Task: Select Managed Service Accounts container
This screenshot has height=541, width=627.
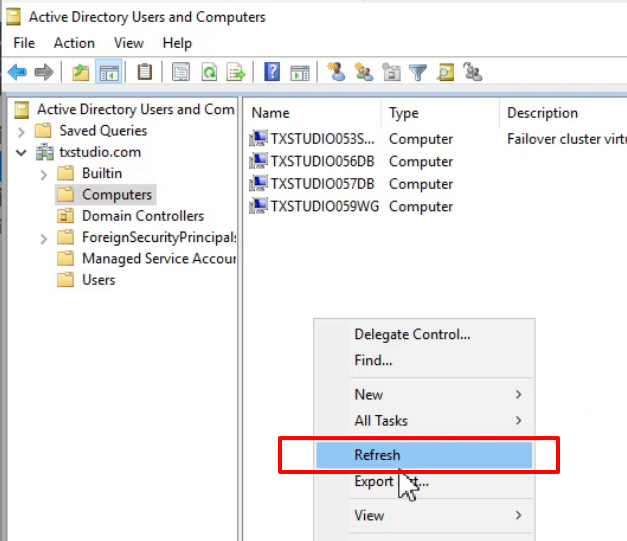Action: coord(159,259)
